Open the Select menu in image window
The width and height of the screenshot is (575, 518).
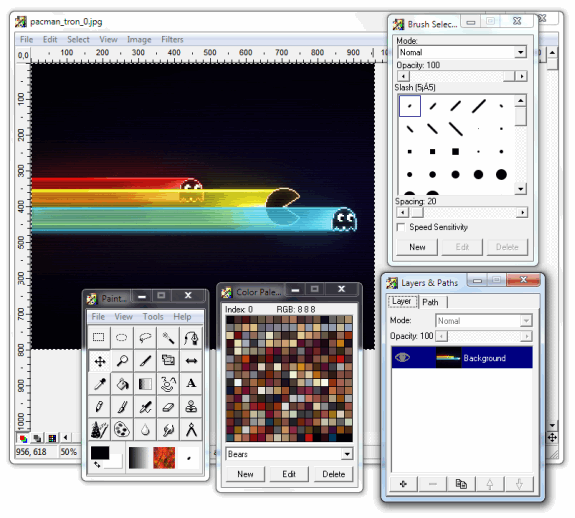[78, 39]
